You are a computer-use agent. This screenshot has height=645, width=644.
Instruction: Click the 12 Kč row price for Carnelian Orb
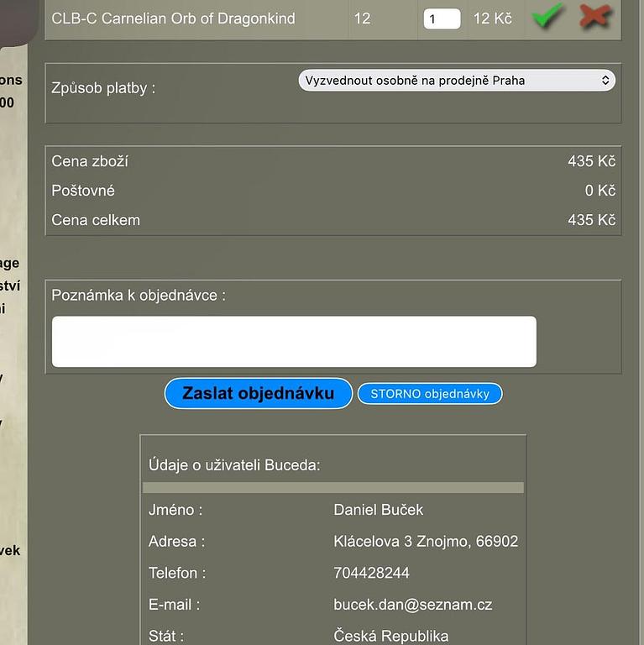[x=492, y=18]
